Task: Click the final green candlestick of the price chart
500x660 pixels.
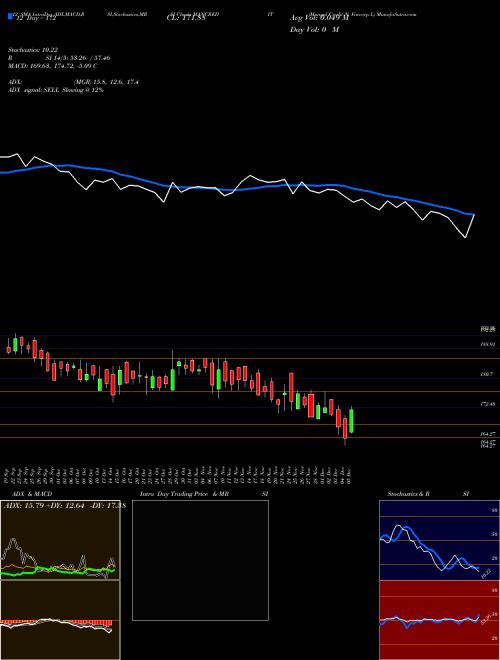Action: click(351, 420)
